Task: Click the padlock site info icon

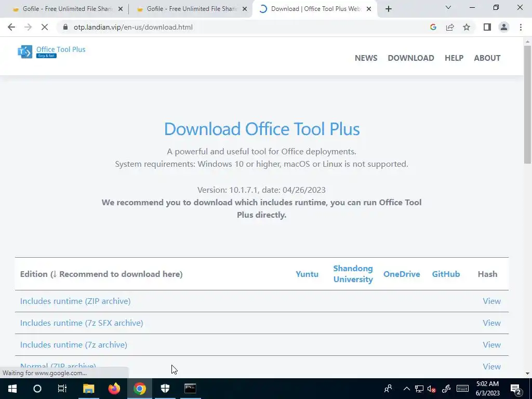Action: pos(65,27)
